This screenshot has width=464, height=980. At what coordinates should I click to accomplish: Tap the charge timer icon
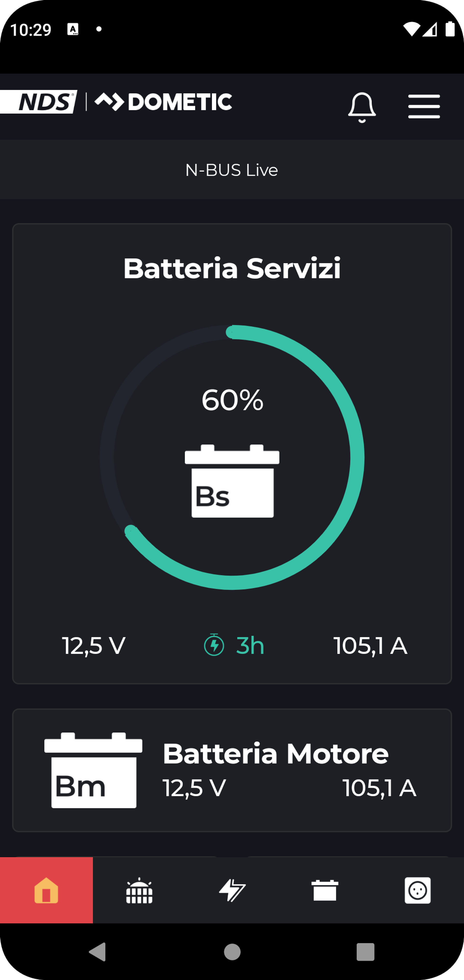[214, 645]
